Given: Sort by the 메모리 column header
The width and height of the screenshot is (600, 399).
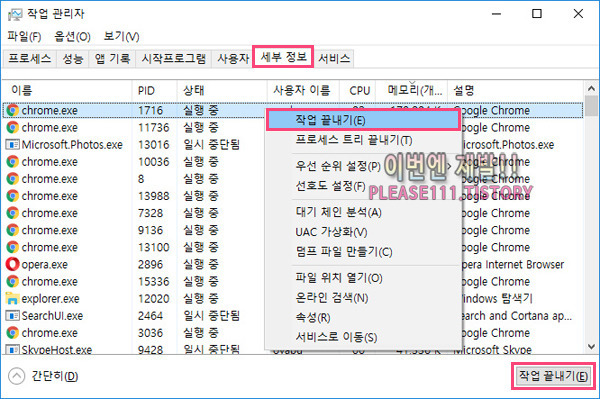Looking at the screenshot, I should [x=412, y=91].
